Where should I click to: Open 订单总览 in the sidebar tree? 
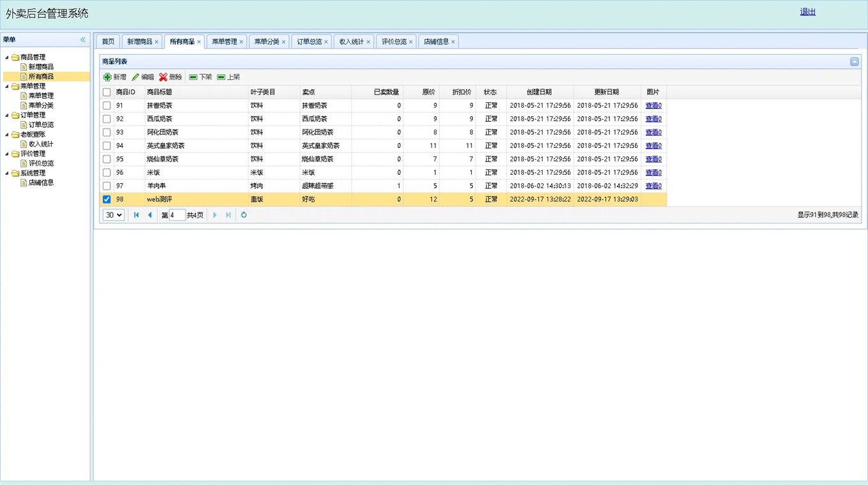pos(41,125)
